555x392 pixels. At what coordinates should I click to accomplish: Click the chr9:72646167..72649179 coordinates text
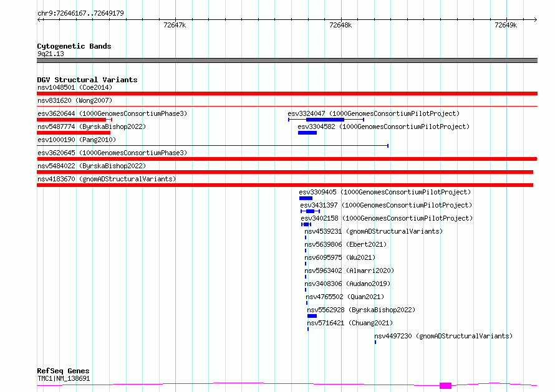coord(80,13)
